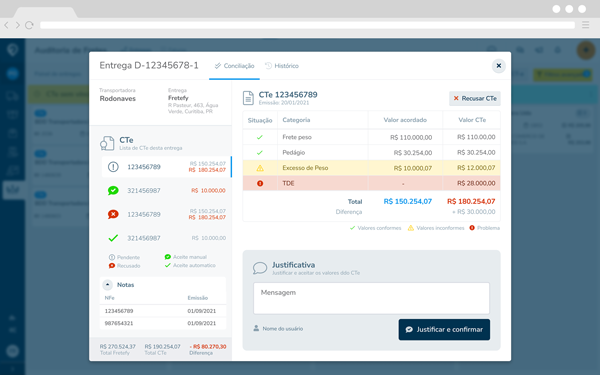
Task: Click Justificar e confirmar button
Action: 444,329
